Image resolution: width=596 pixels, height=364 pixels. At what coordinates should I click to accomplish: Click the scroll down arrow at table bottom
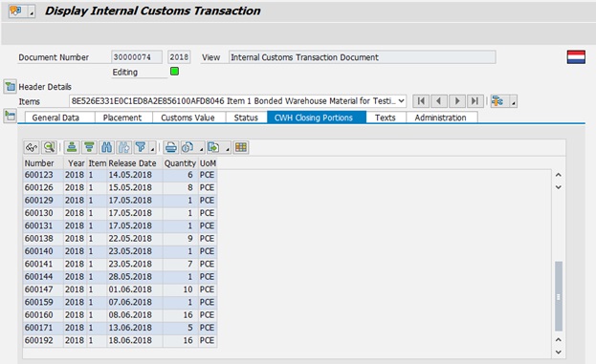click(x=559, y=352)
